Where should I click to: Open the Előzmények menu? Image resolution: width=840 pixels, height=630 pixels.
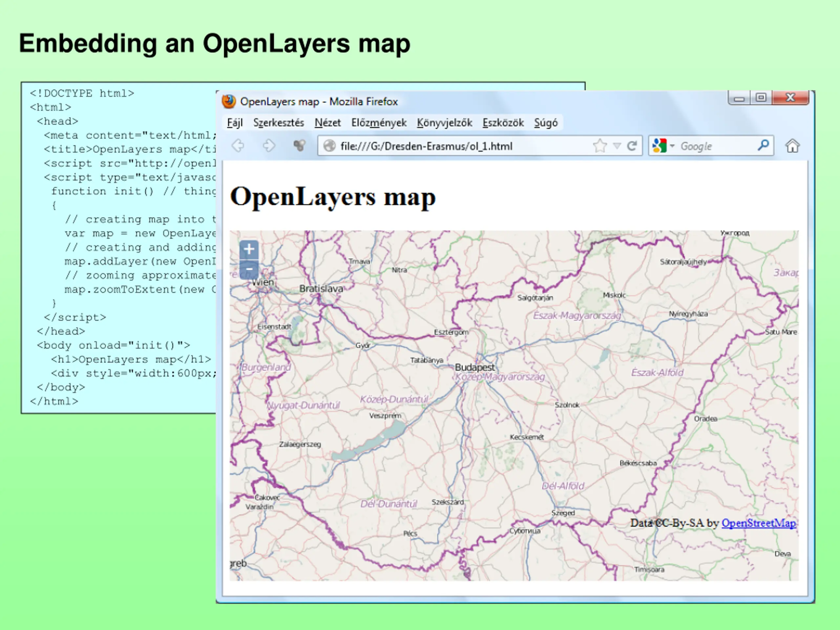(379, 123)
